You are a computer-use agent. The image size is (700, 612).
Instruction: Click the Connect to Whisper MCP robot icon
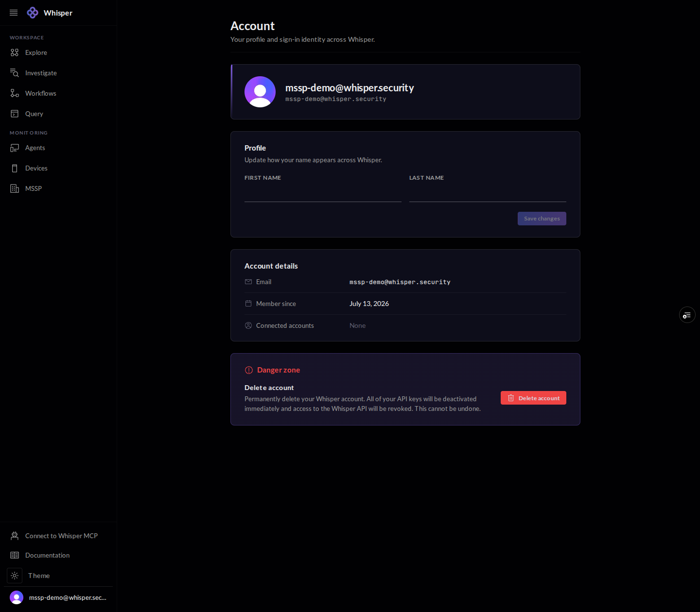click(15, 536)
